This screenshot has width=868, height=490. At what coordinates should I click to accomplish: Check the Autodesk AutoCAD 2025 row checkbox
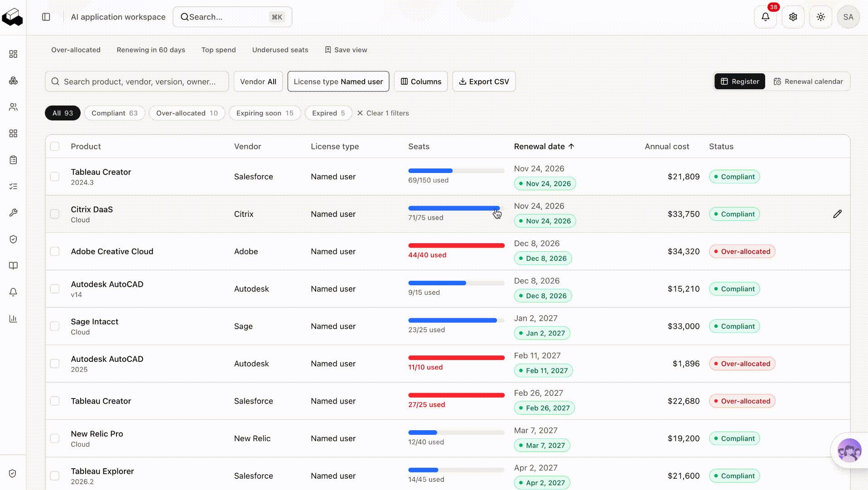(55, 364)
